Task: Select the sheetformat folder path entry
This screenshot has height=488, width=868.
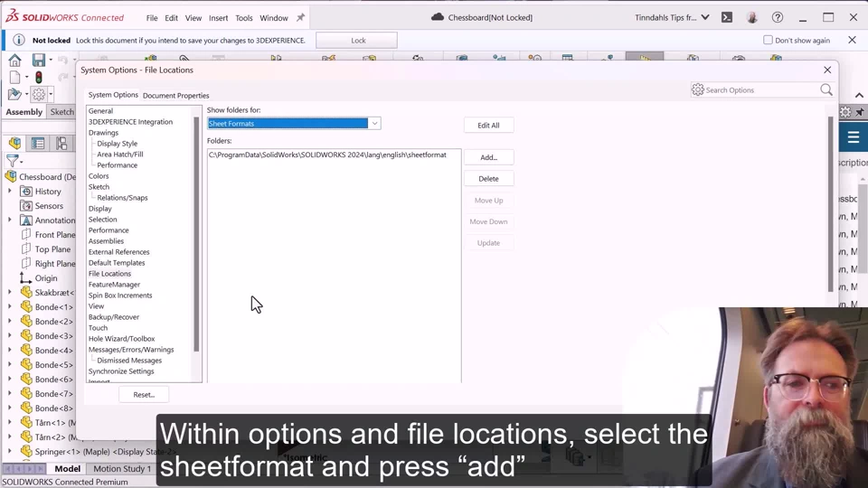Action: click(x=327, y=155)
